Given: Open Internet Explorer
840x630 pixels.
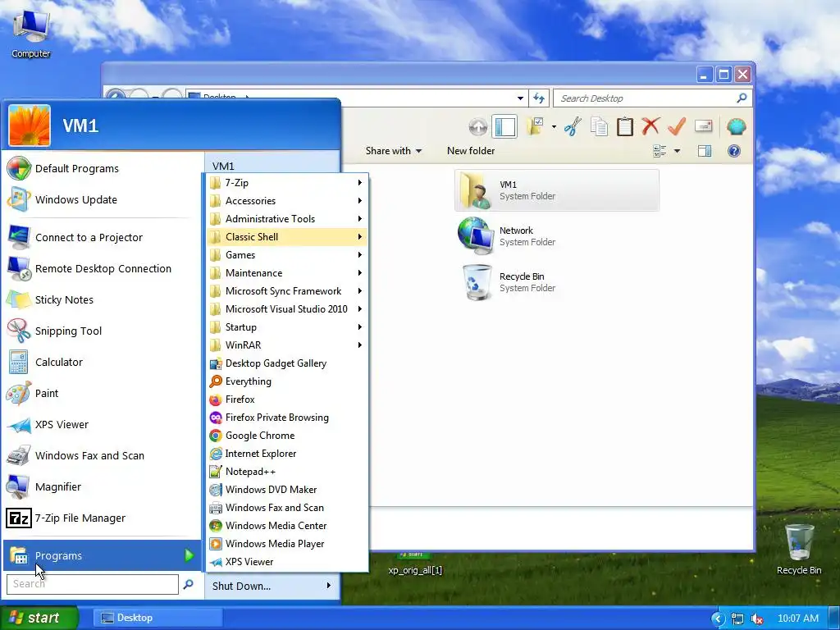Looking at the screenshot, I should coord(287,453).
